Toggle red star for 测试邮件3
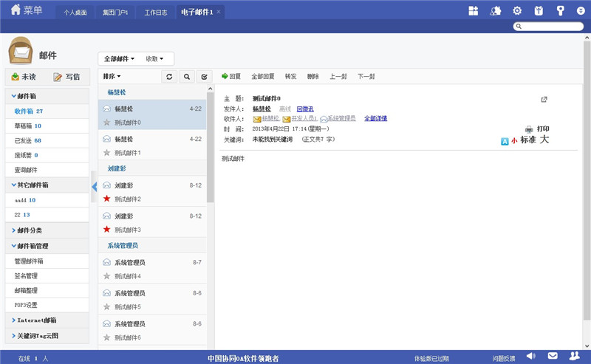The width and height of the screenshot is (591, 364). 106,229
